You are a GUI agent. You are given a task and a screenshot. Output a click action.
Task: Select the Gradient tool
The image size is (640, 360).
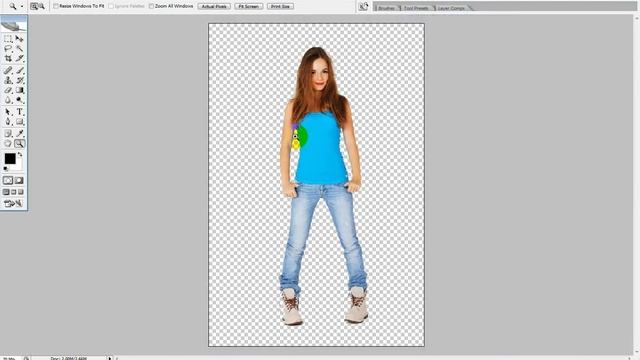tap(19, 90)
